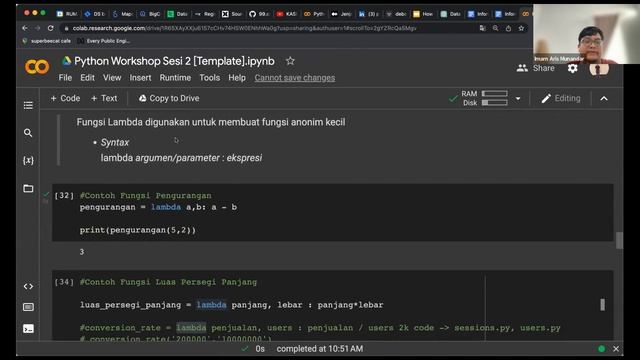The image size is (640, 360).
Task: Open the settings gear icon
Action: pyautogui.click(x=573, y=68)
